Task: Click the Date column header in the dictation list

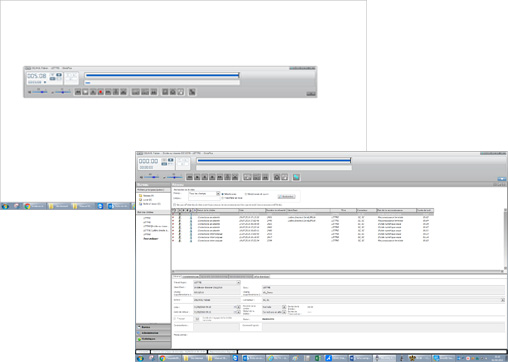Action: tap(252, 210)
